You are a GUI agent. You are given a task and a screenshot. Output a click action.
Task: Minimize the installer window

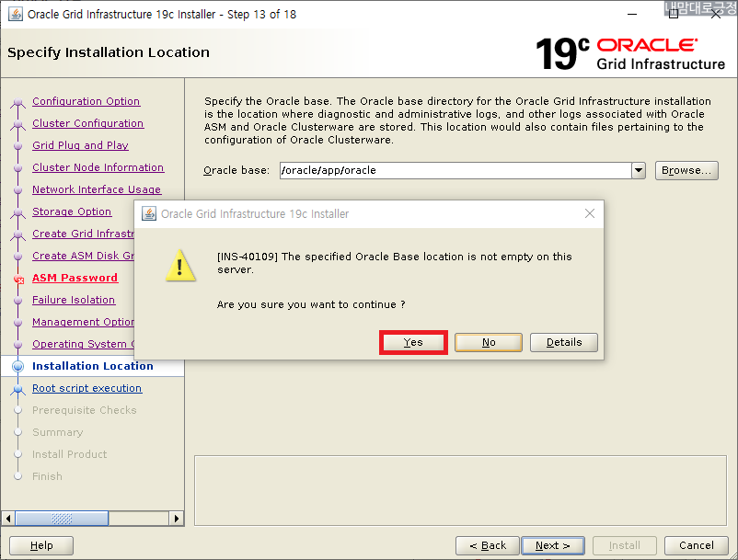tap(632, 14)
